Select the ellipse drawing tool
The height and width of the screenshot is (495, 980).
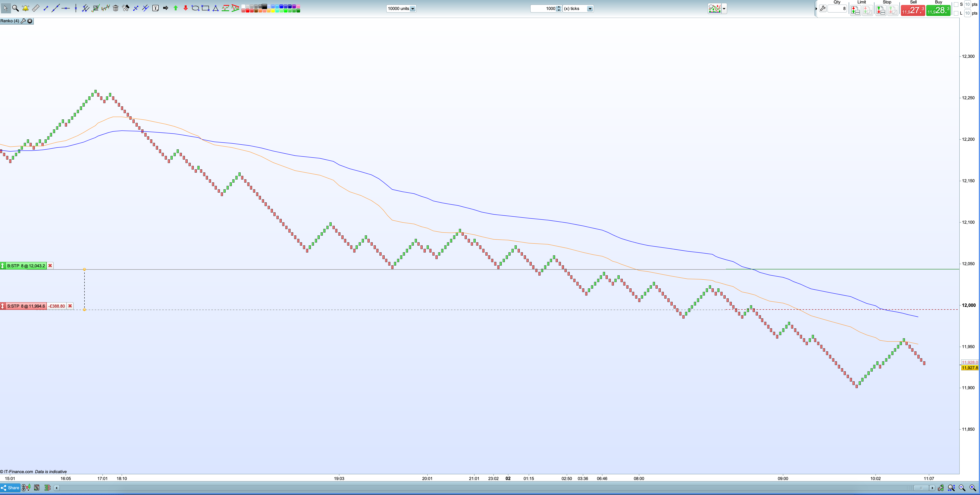point(195,8)
